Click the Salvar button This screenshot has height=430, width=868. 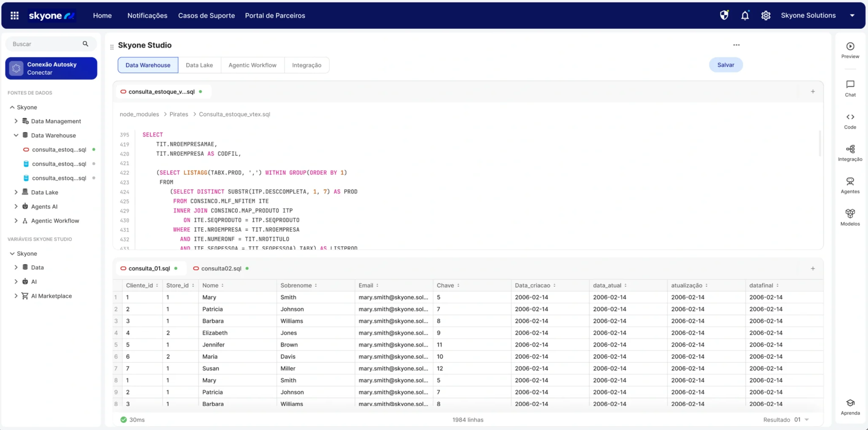[726, 65]
